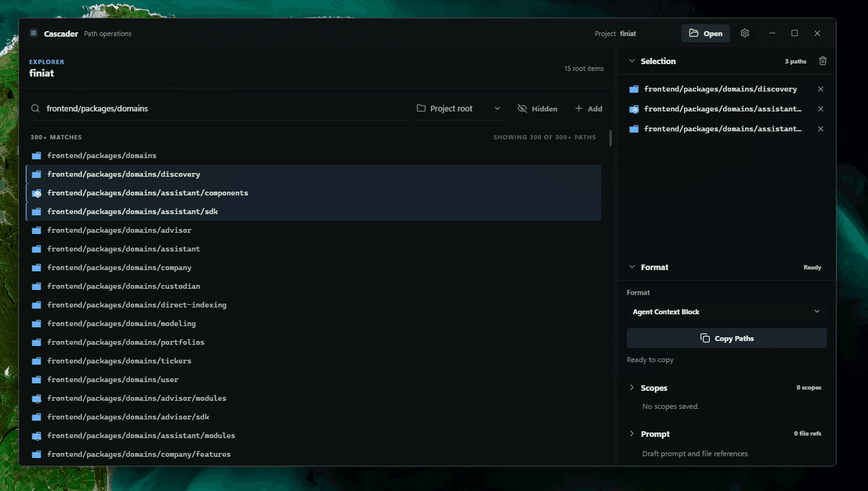Deselect the assistant/components row in results
The image size is (868, 491).
[313, 193]
